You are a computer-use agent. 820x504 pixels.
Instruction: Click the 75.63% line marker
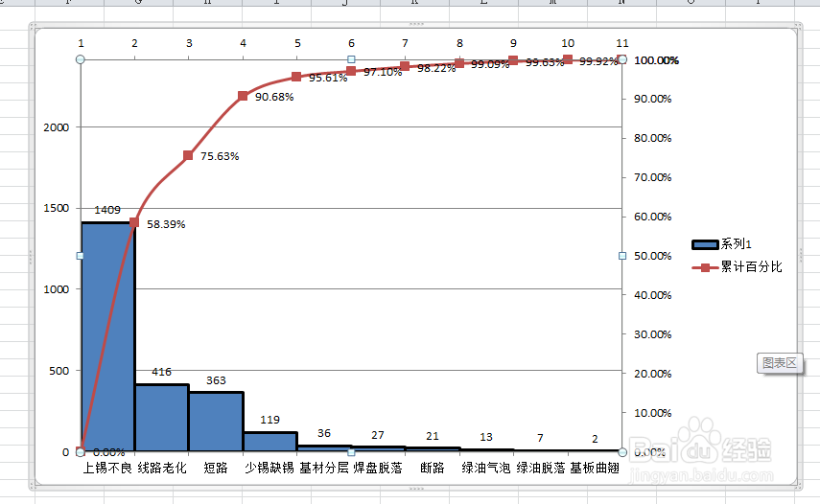point(188,155)
